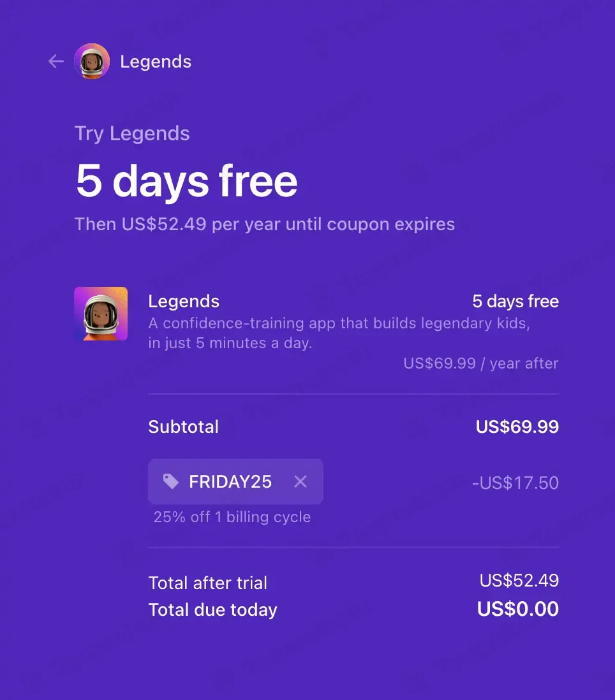Remove the FRIDAY25 coupon with X

[x=300, y=481]
